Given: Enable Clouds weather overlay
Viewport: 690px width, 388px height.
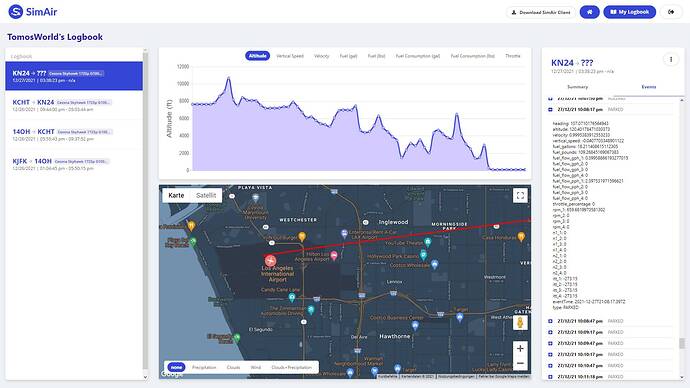Looking at the screenshot, I should click(x=234, y=367).
